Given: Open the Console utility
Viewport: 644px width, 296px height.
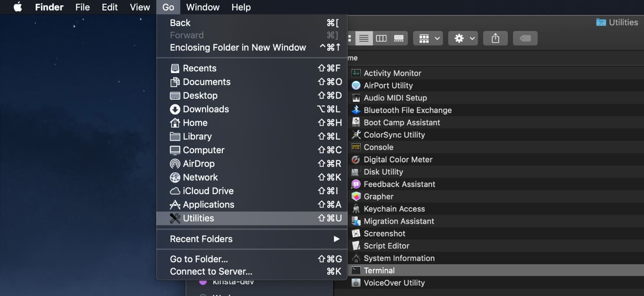Looking at the screenshot, I should click(378, 147).
